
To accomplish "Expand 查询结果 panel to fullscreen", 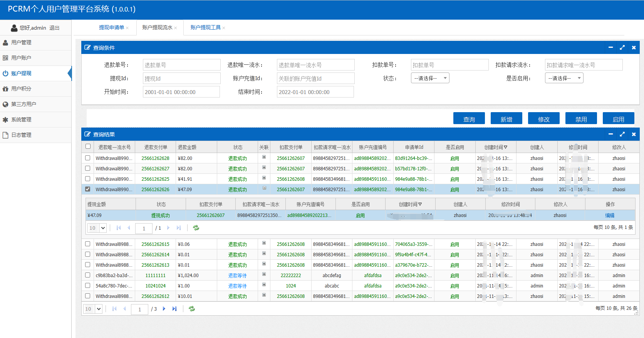I will coord(622,134).
